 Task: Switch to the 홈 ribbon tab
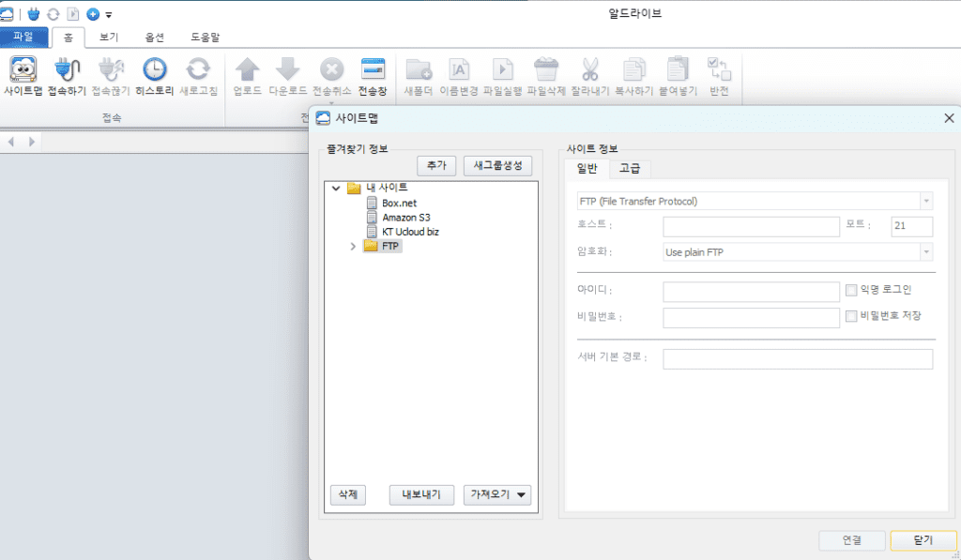pos(68,38)
